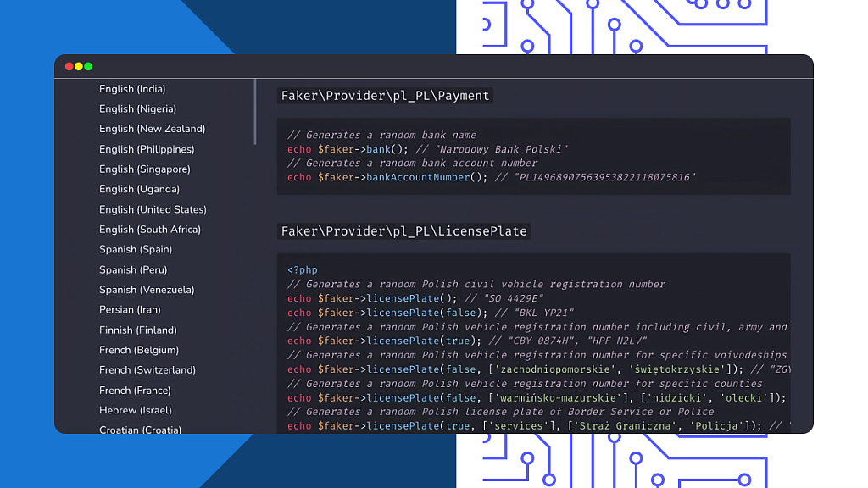The height and width of the screenshot is (488, 868).
Task: Select the pl_PL LicensePlate provider heading
Action: tap(402, 230)
